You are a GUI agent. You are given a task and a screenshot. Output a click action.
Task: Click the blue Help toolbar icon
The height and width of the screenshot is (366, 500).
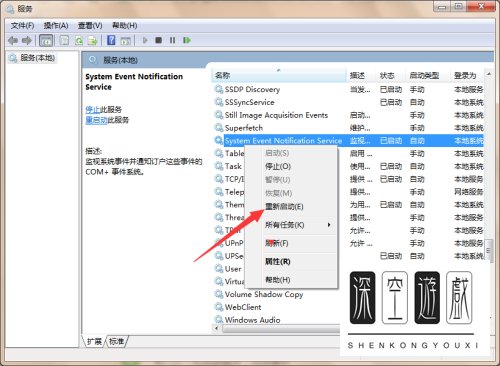[111, 40]
